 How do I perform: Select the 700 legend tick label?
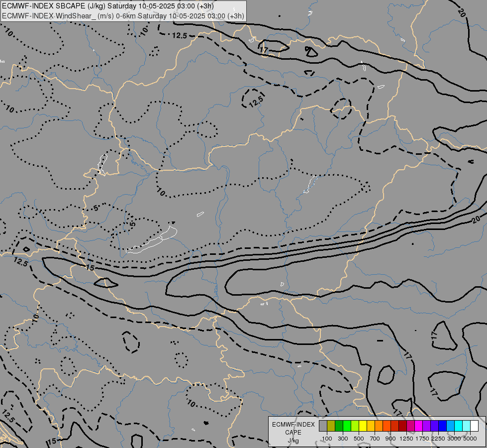click(375, 439)
